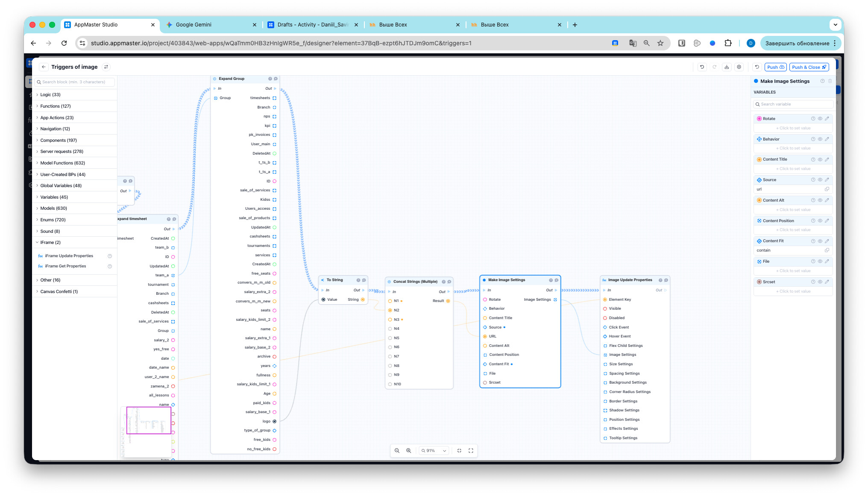Collapse the IFrame (2) category

pos(50,242)
